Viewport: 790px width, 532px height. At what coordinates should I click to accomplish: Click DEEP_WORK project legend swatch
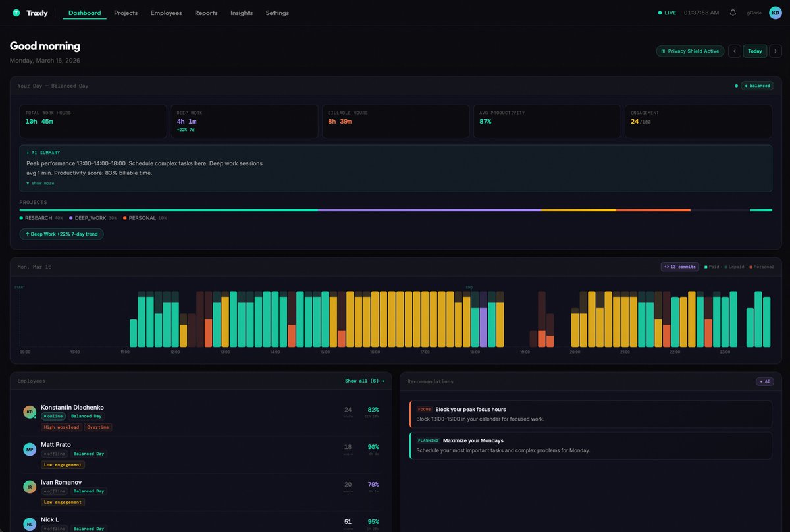[70, 218]
